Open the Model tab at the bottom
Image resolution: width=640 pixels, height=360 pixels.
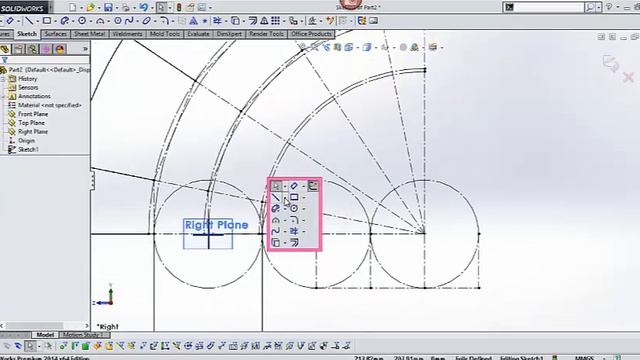(45, 335)
